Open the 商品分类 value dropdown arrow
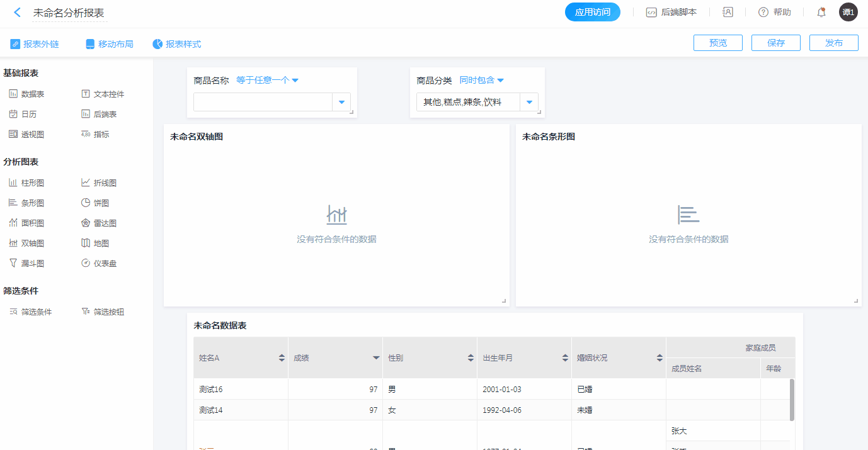 point(529,102)
